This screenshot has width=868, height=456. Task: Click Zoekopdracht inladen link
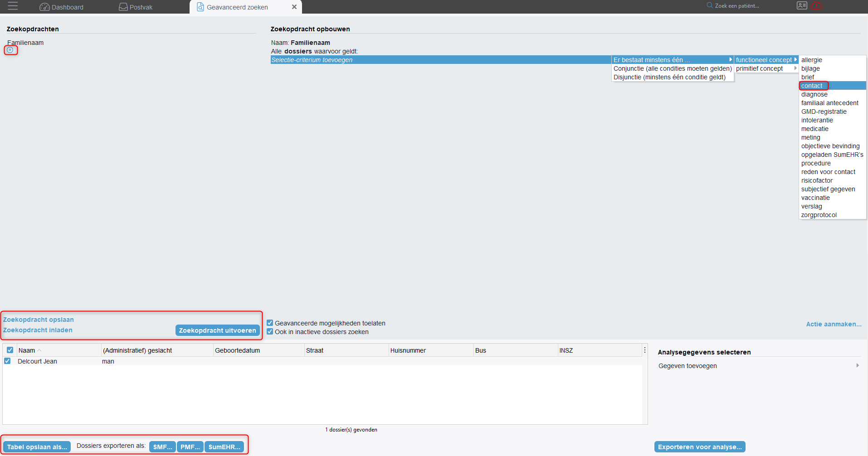(x=38, y=330)
